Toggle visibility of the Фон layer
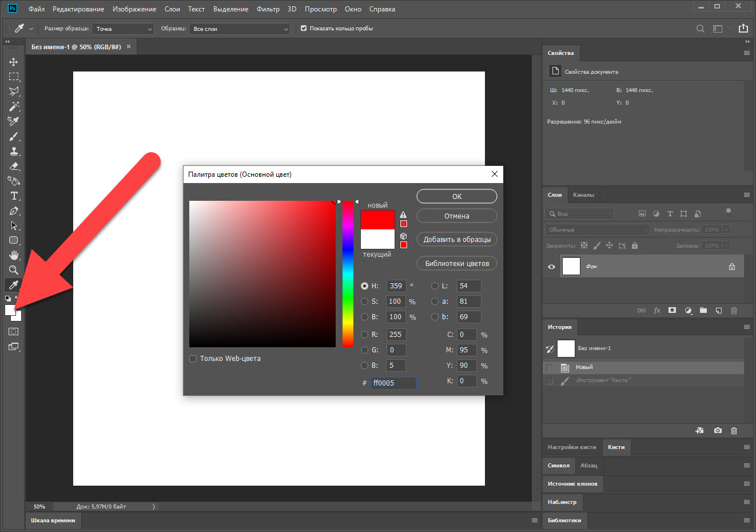 [x=551, y=267]
